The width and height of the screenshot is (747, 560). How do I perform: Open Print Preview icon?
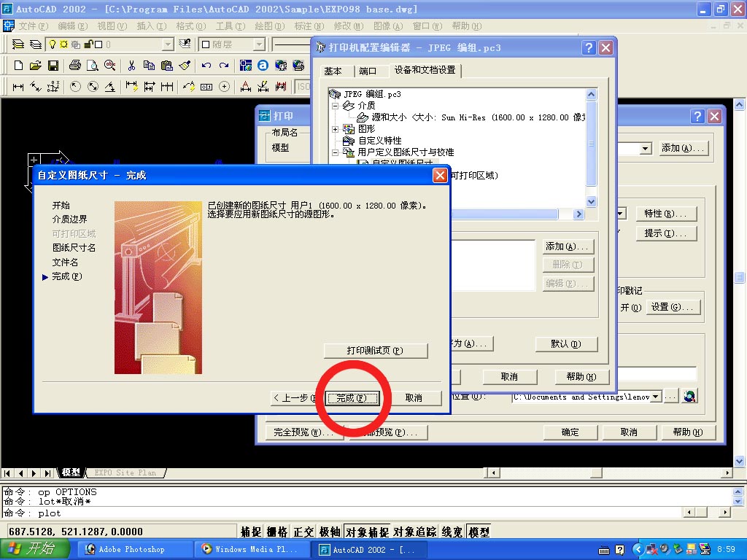(x=93, y=65)
